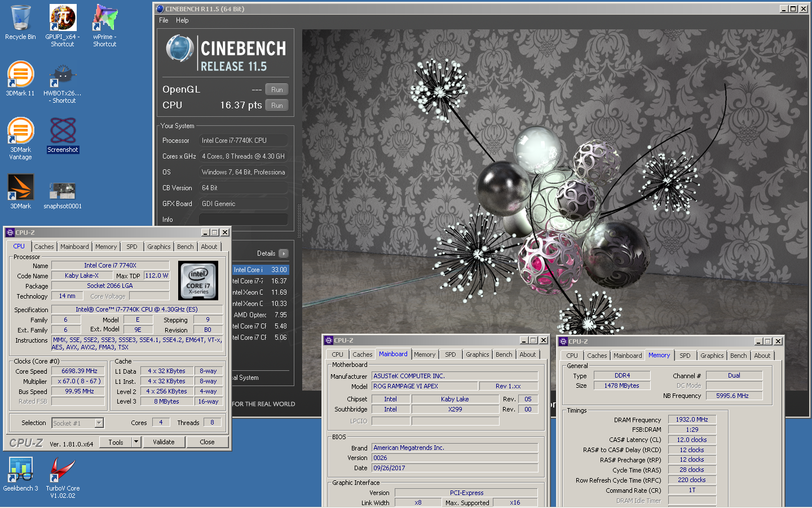The height and width of the screenshot is (508, 812).
Task: Open the Help menu in Cinebench
Action: 182,20
